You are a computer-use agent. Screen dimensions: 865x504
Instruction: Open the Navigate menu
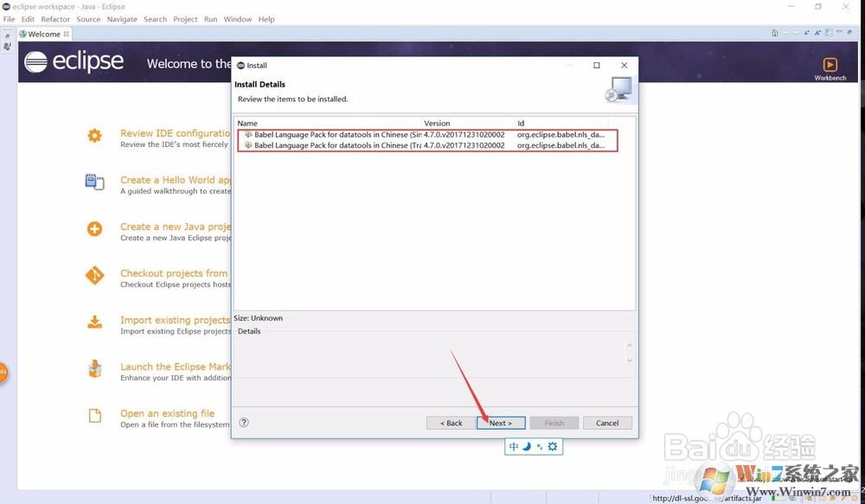click(x=122, y=19)
